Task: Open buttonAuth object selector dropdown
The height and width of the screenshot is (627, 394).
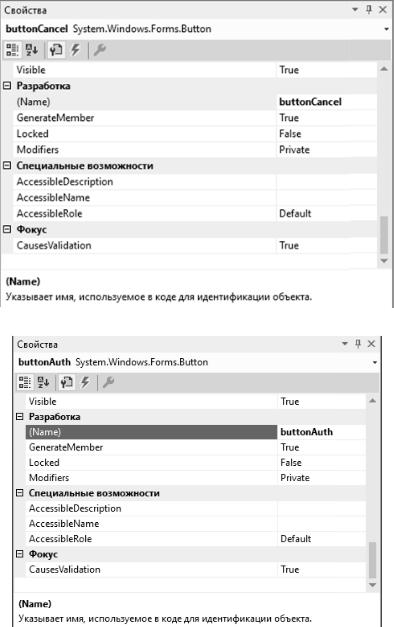Action: 375,362
